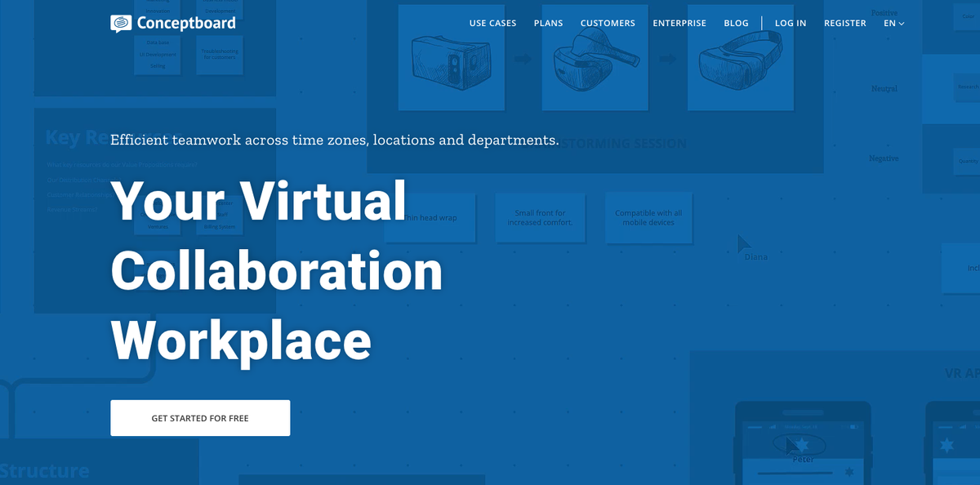Click the 'Compatible with all mobile devices' sticky note

pyautogui.click(x=648, y=217)
